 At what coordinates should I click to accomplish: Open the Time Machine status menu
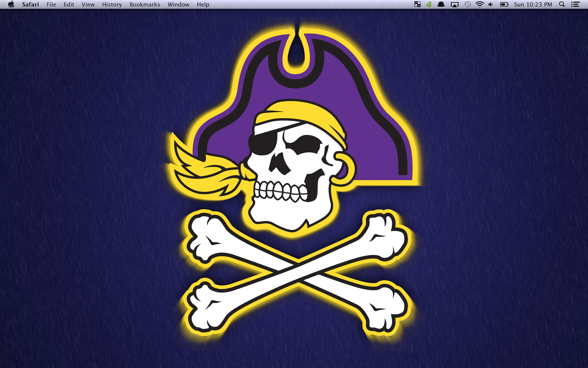467,4
